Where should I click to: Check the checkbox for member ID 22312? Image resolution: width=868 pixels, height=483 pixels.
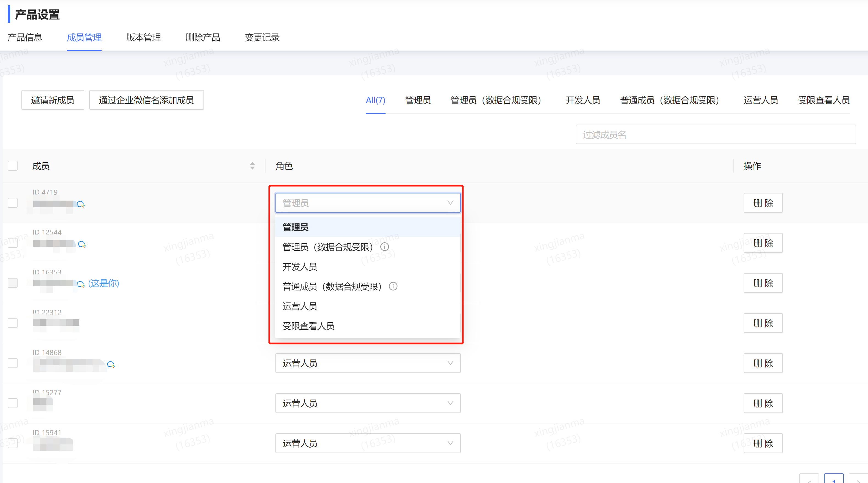pos(13,323)
